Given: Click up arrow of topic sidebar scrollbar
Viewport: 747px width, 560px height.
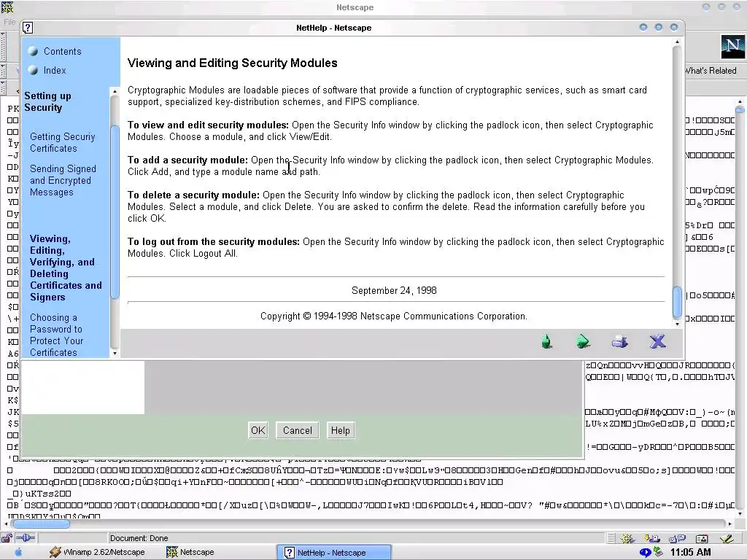Looking at the screenshot, I should click(x=115, y=91).
